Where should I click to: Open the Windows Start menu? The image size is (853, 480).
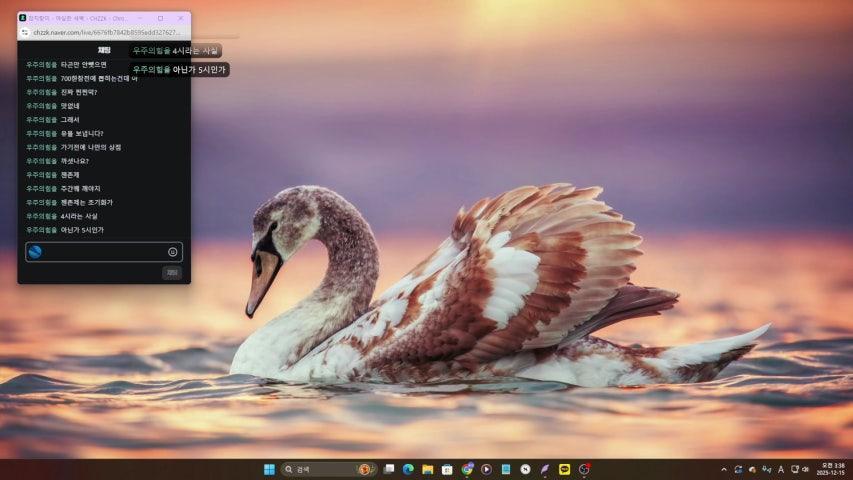[269, 469]
